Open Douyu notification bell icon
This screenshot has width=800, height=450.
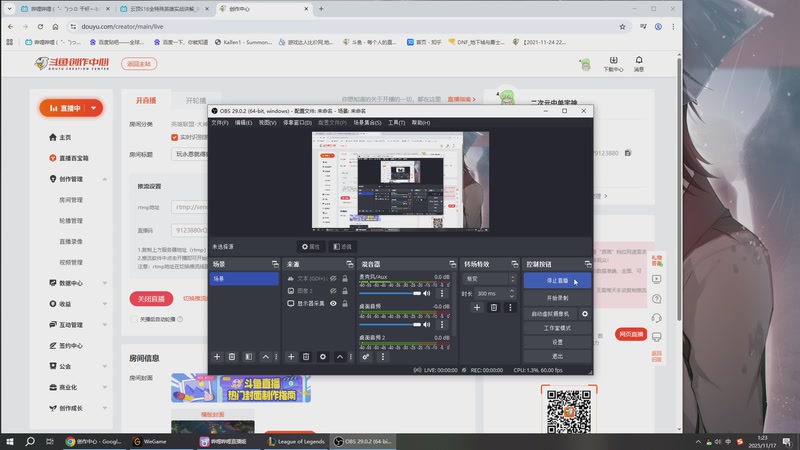(639, 63)
